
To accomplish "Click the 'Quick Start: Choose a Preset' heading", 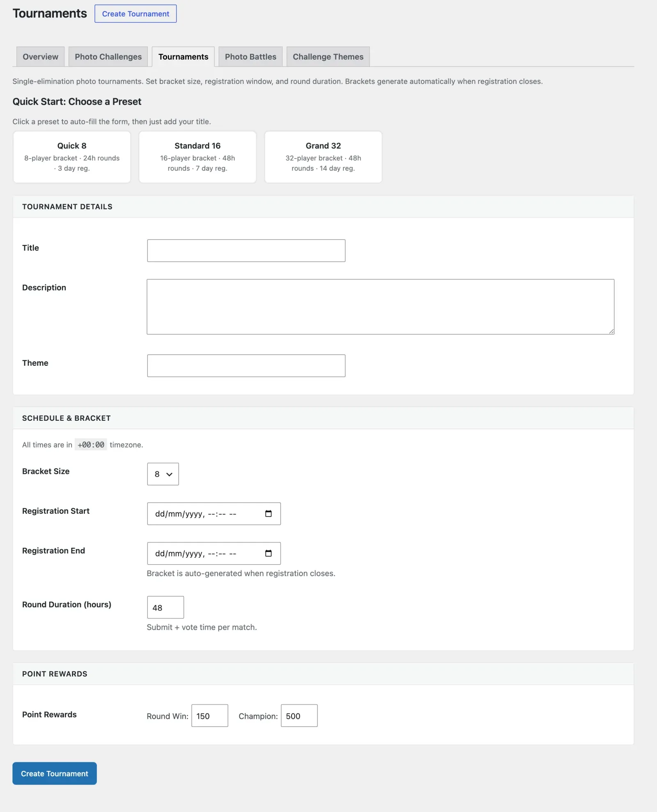I will [77, 101].
